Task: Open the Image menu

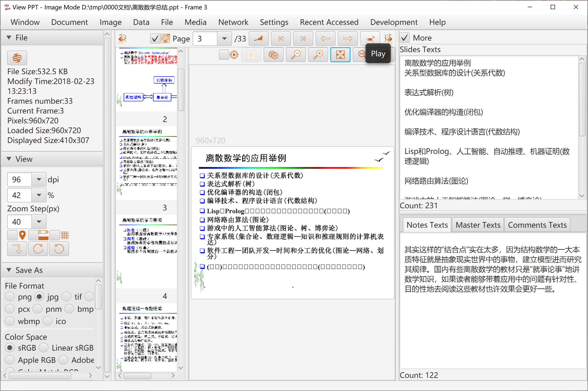Action: point(110,22)
